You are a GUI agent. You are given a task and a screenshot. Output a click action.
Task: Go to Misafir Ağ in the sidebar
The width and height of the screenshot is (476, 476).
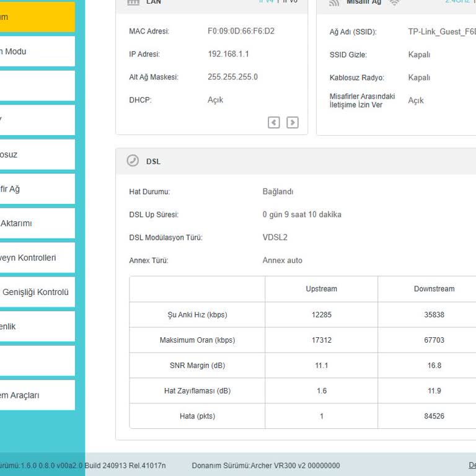point(37,189)
